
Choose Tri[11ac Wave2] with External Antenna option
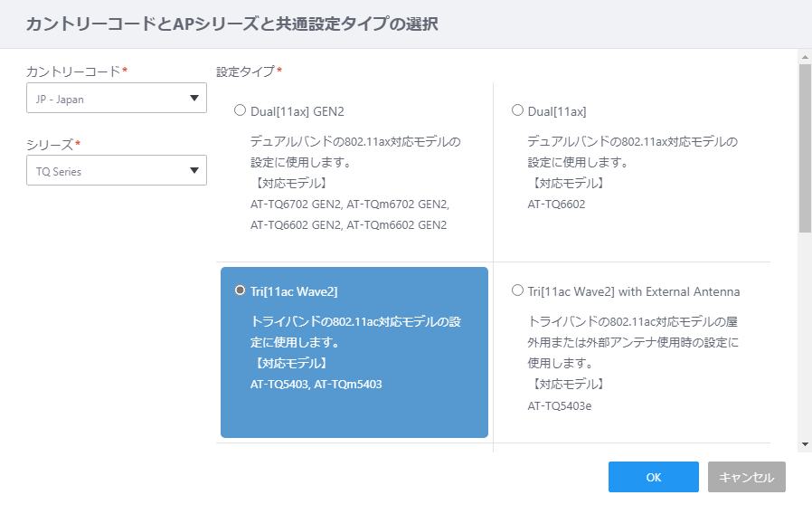point(517,290)
